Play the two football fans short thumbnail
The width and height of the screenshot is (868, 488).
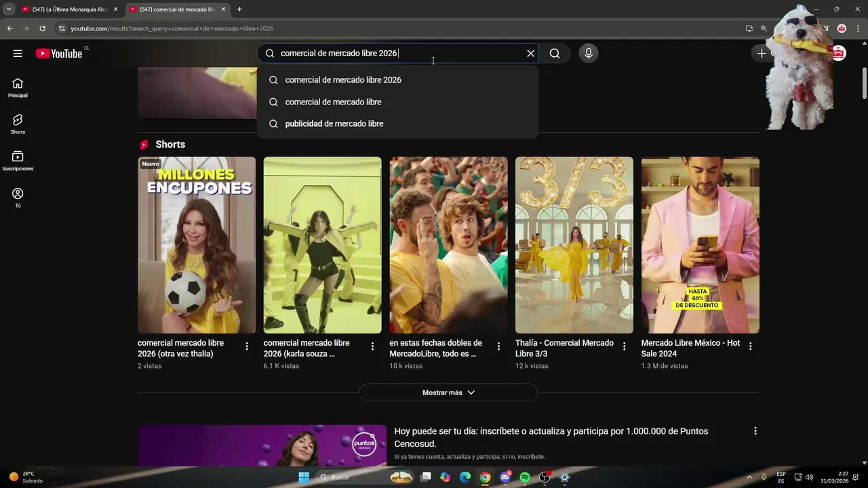(448, 245)
